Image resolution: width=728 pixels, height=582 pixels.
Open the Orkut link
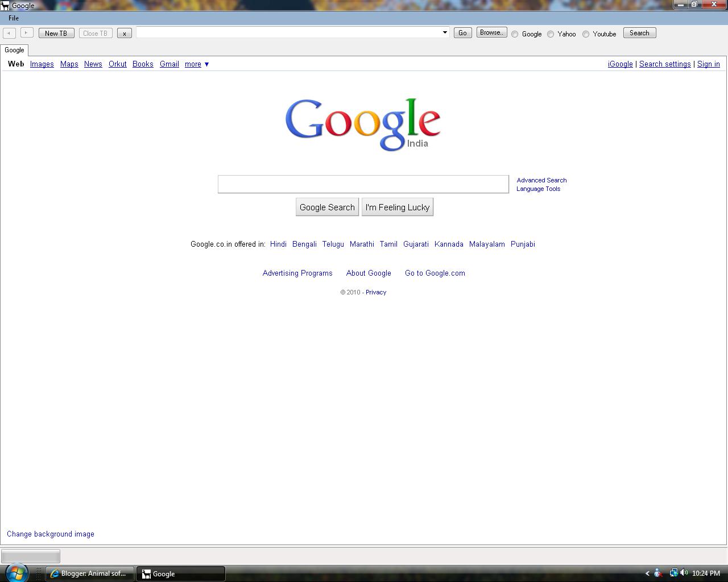click(118, 64)
